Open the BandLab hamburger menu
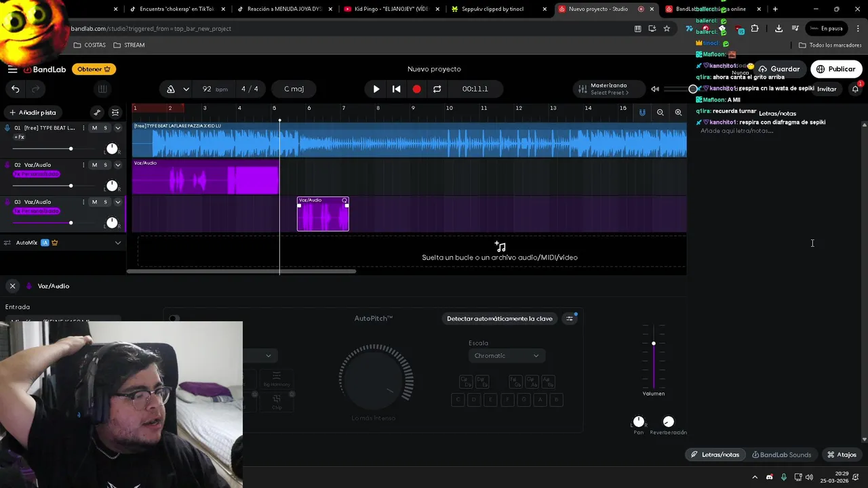 12,69
